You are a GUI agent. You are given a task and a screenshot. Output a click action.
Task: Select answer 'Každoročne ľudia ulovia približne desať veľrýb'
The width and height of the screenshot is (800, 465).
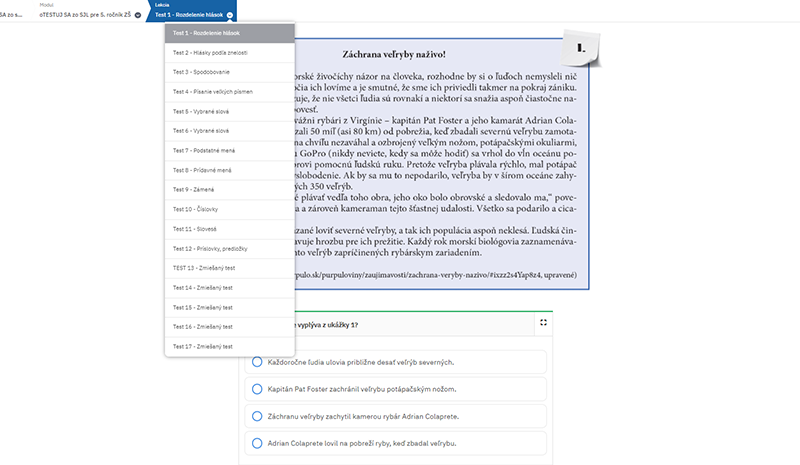pos(395,362)
